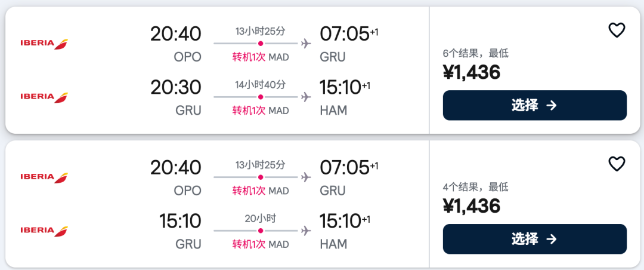Click Iberia logo on first outbound flight
The width and height of the screenshot is (644, 270).
coord(44,44)
